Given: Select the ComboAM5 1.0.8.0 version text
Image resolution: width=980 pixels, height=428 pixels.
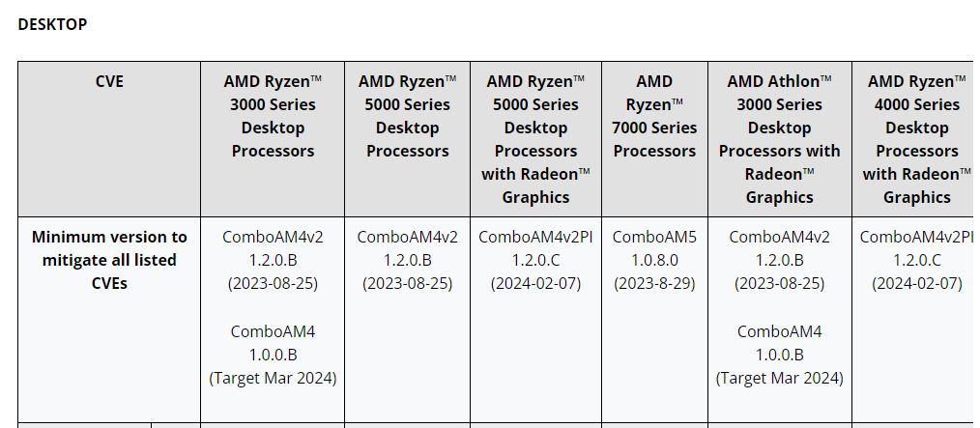Looking at the screenshot, I should [x=654, y=248].
